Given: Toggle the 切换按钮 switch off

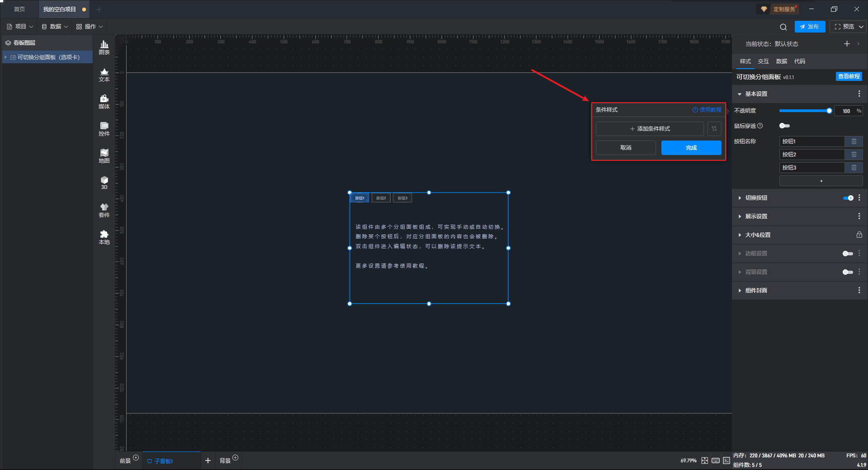Looking at the screenshot, I should click(848, 198).
